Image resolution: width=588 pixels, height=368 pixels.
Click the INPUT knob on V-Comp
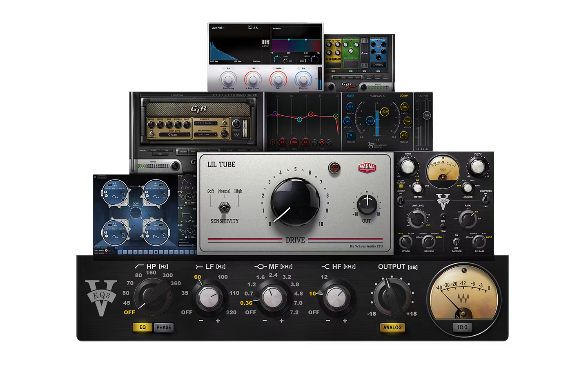click(x=408, y=166)
